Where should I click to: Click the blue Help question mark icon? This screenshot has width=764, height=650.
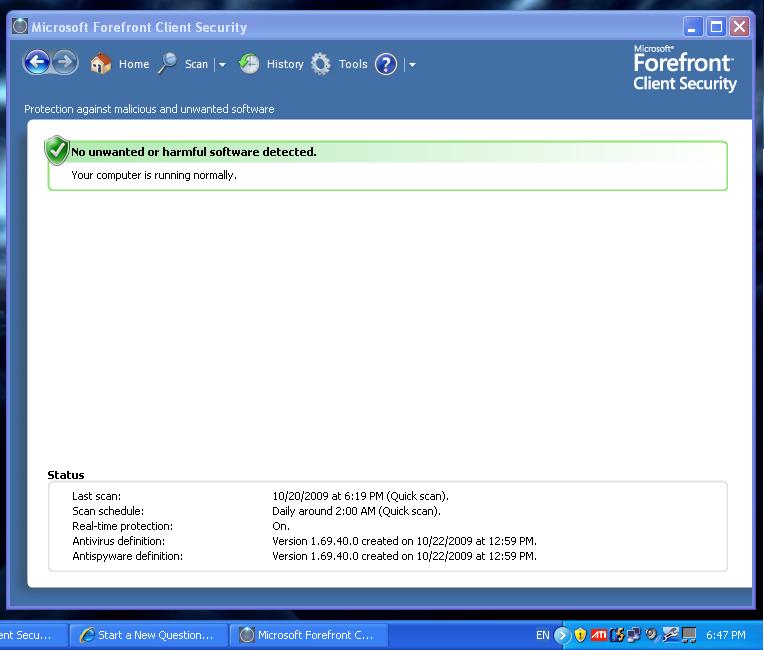(x=386, y=64)
